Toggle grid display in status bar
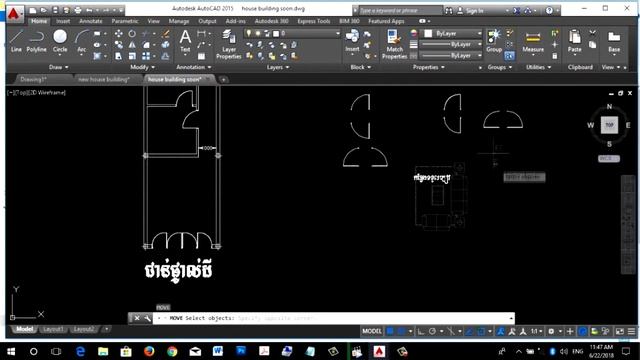Screen dimensions: 640x360 tap(390, 331)
